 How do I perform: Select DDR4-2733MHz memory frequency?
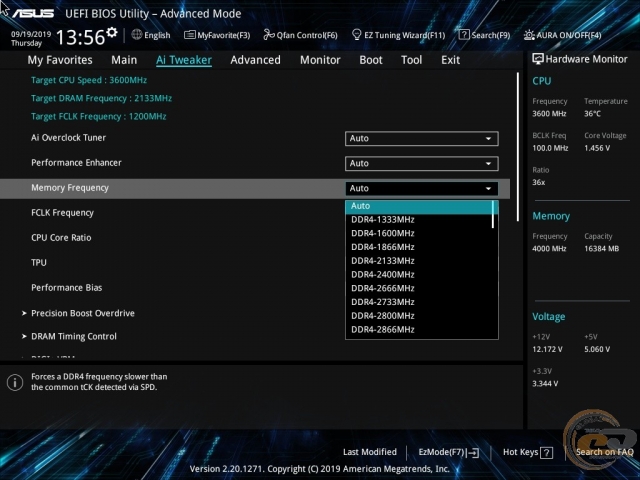pyautogui.click(x=419, y=302)
